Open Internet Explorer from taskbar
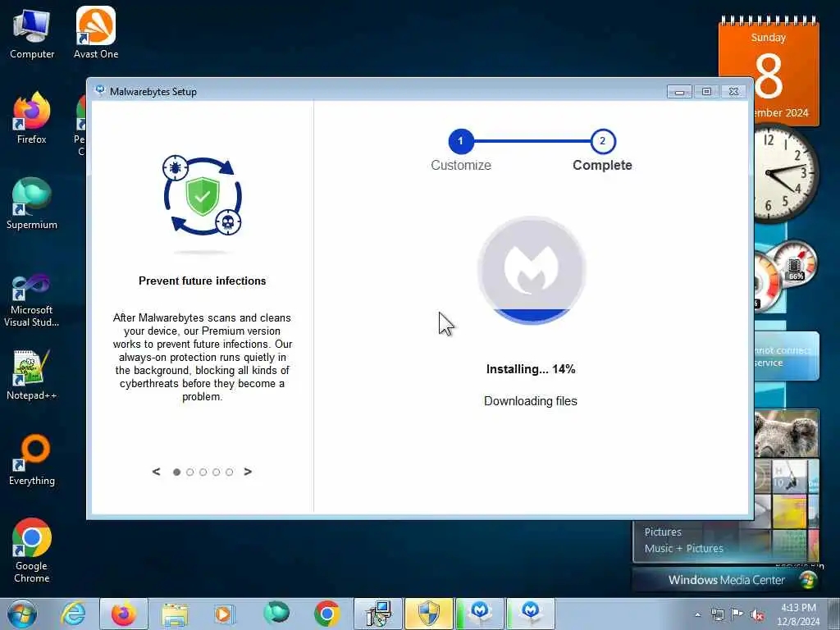This screenshot has width=840, height=630. click(x=73, y=614)
